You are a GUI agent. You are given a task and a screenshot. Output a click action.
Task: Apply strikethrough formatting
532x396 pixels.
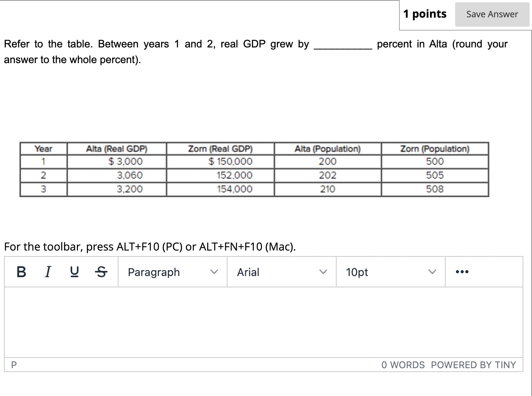[x=101, y=272]
